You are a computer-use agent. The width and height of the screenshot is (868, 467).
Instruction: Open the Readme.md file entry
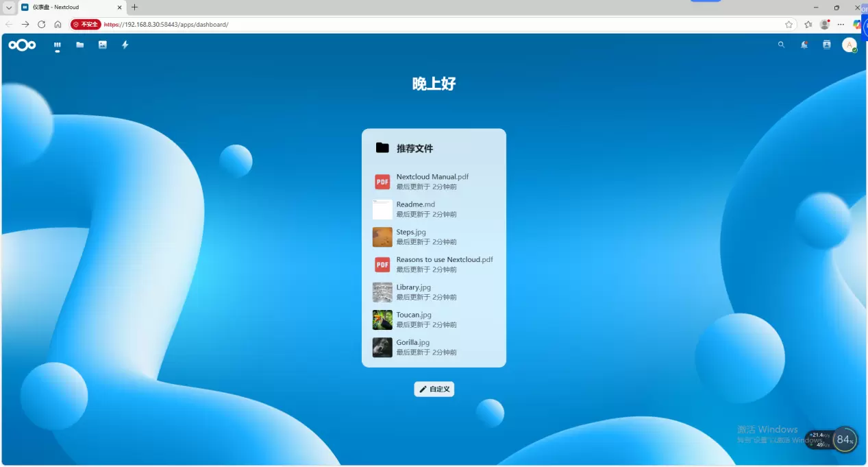tap(415, 204)
